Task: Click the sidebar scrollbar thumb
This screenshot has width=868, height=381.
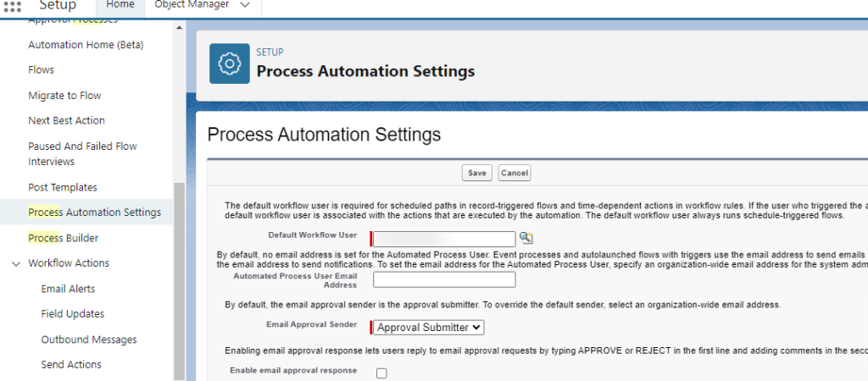Action: [x=179, y=281]
